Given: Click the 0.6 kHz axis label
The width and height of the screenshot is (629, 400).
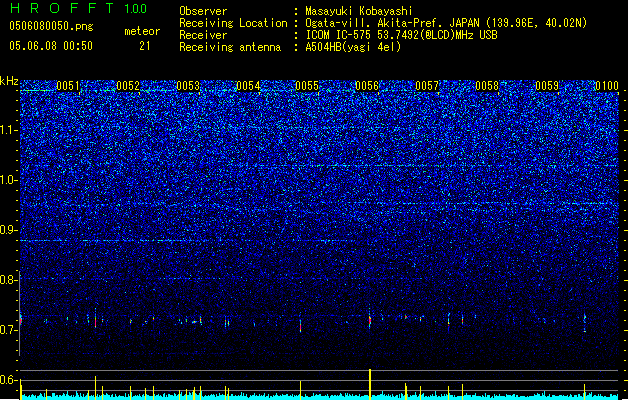Looking at the screenshot, I should pos(8,380).
